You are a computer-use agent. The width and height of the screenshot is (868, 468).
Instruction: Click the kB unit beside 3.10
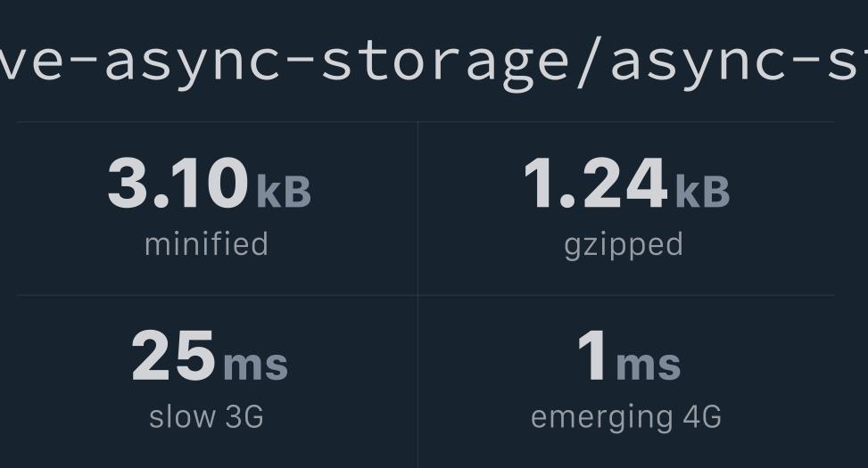click(284, 192)
